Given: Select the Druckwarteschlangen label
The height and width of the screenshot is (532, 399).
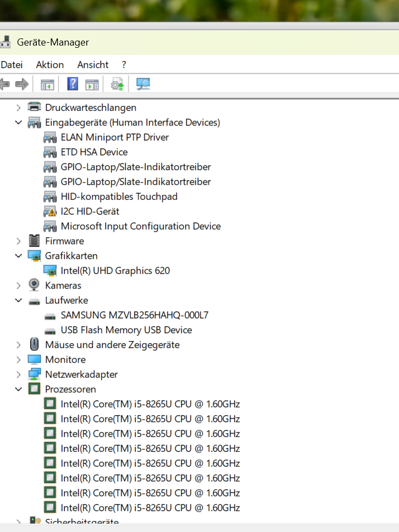Looking at the screenshot, I should [x=91, y=108].
